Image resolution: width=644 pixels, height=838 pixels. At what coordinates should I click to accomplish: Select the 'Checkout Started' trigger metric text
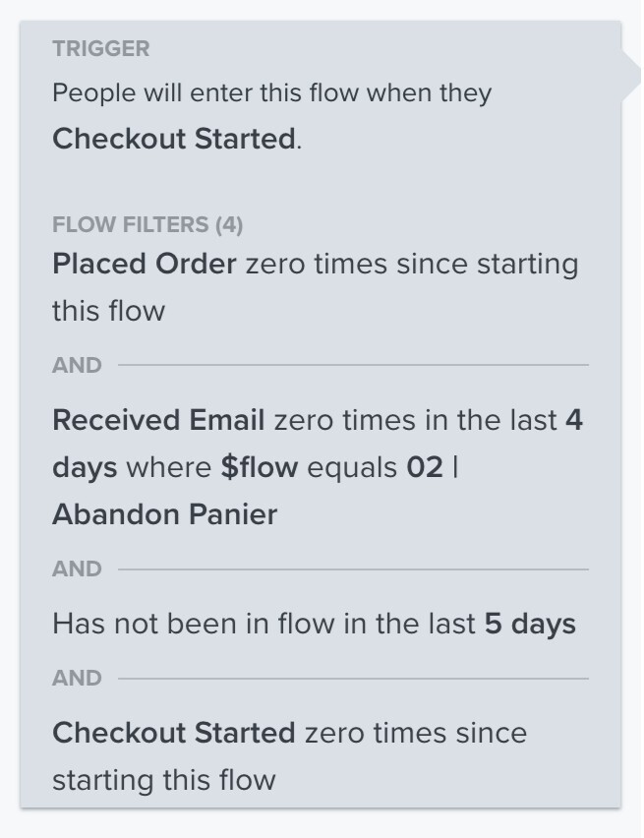(174, 139)
